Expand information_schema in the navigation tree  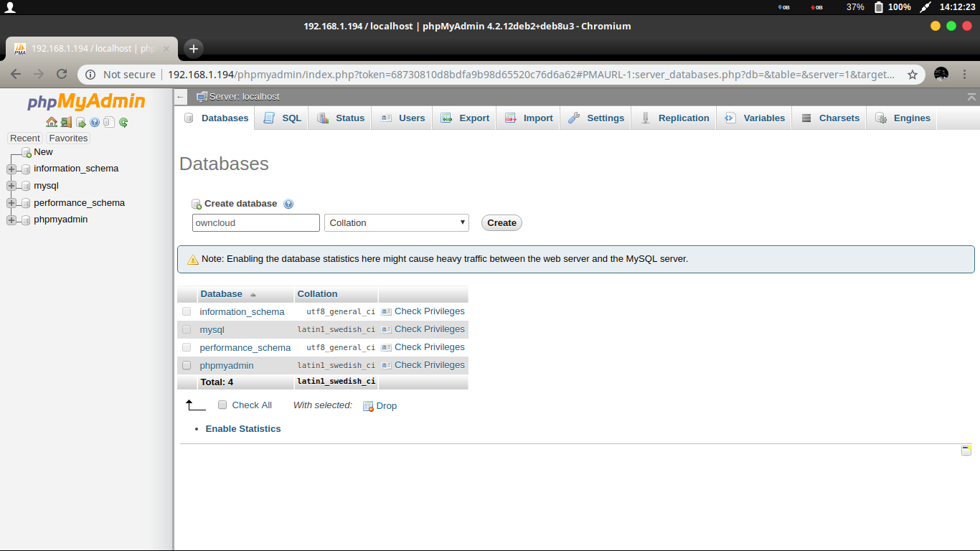(x=11, y=169)
